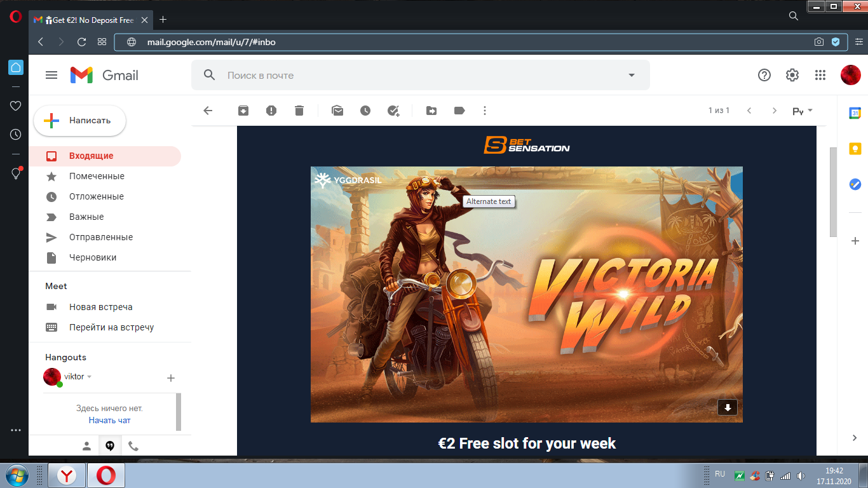Add email to Tasks
Image resolution: width=868 pixels, height=488 pixels.
[x=394, y=111]
